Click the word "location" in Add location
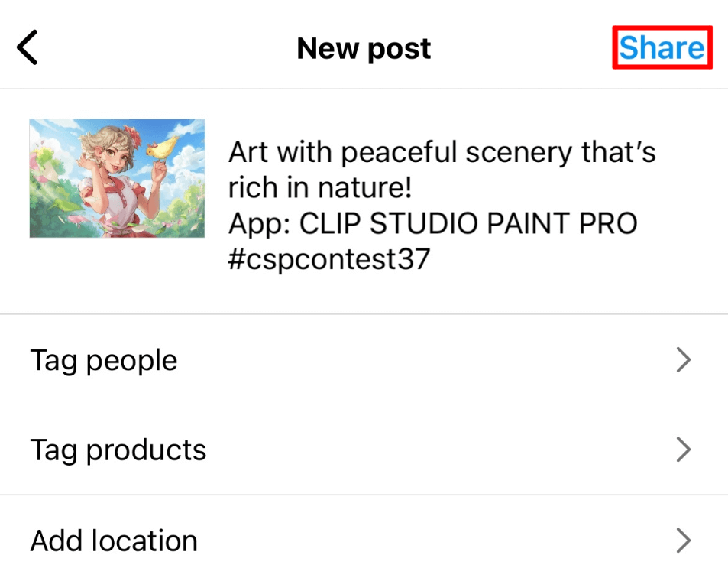728x578 pixels. click(144, 541)
